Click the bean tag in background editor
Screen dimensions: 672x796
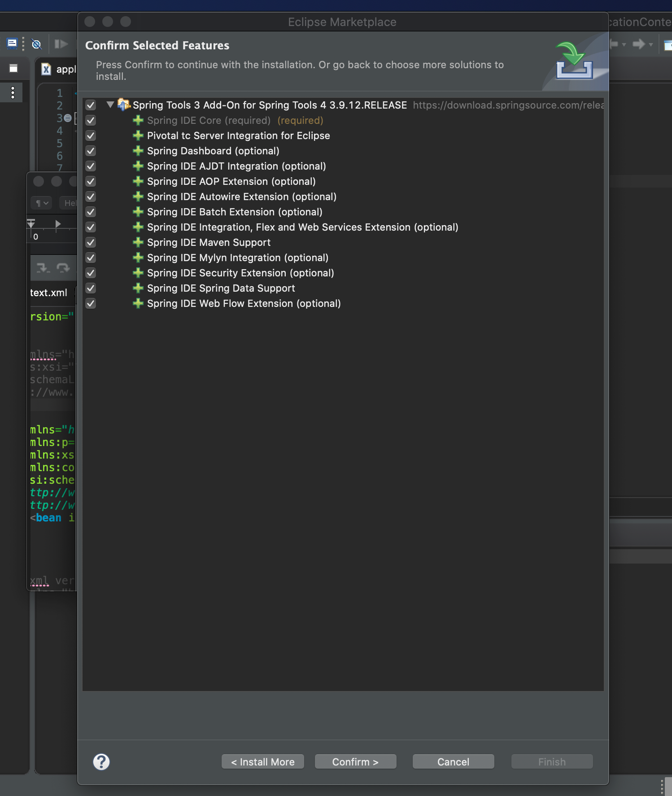click(x=48, y=518)
